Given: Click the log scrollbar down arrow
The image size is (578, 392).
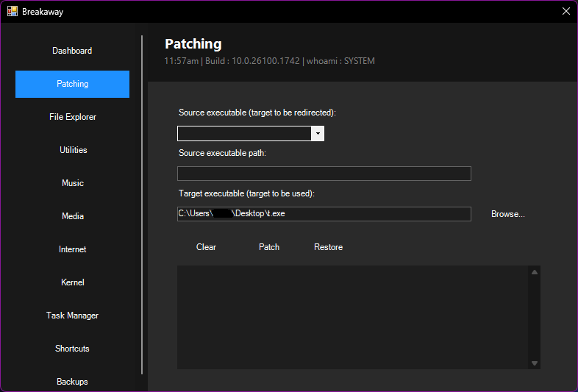Looking at the screenshot, I should point(535,363).
